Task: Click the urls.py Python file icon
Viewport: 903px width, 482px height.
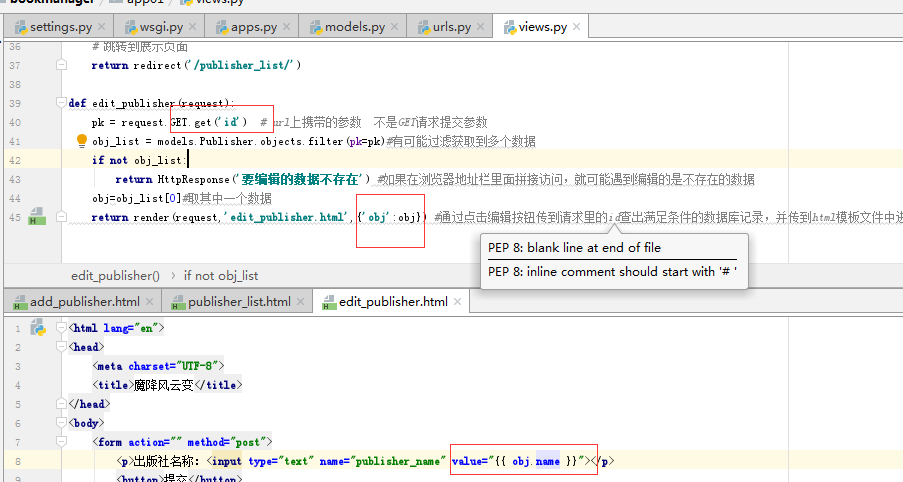Action: [424, 27]
